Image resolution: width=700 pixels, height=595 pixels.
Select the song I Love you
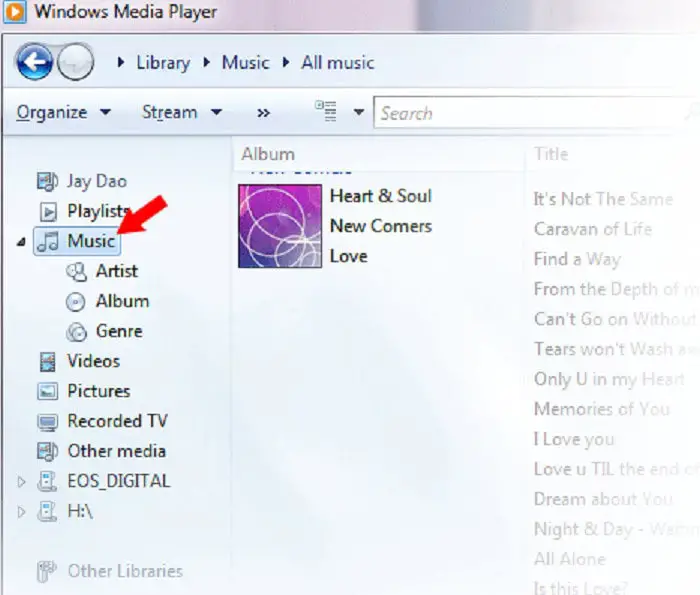pos(574,440)
